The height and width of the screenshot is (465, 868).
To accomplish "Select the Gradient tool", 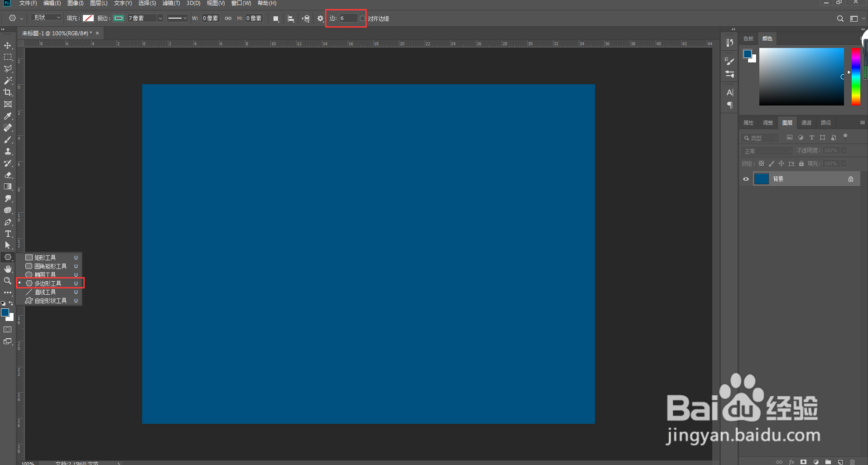I will pyautogui.click(x=8, y=187).
